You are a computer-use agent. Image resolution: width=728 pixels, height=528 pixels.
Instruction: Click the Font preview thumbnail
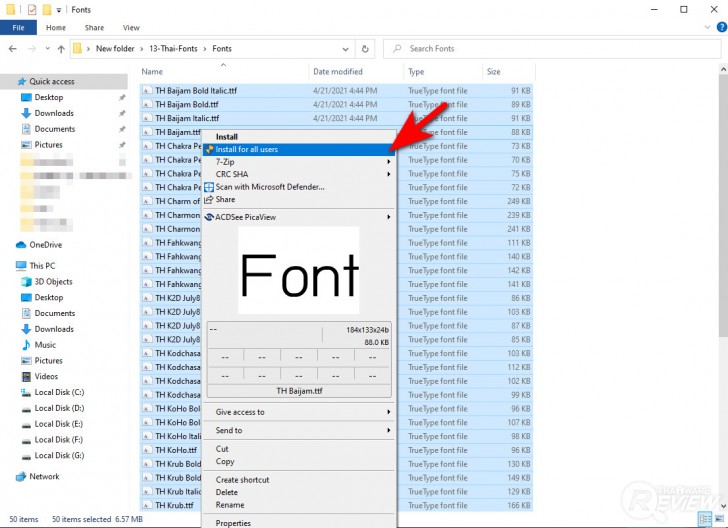(299, 271)
